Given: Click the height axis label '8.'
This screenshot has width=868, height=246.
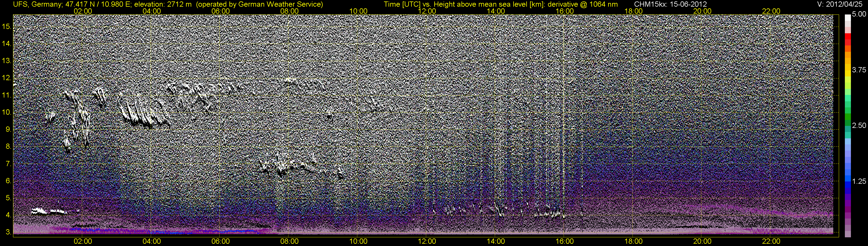Looking at the screenshot, I should pos(8,147).
